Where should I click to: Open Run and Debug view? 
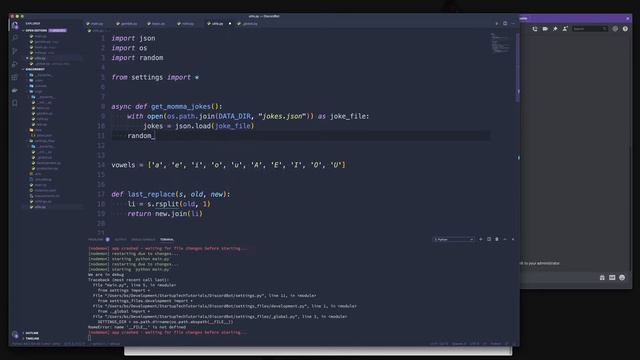[15, 64]
